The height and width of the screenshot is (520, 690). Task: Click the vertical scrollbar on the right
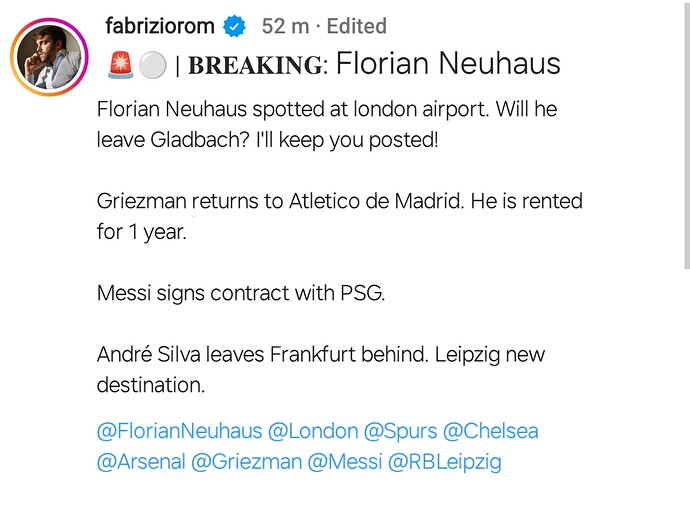(x=687, y=134)
